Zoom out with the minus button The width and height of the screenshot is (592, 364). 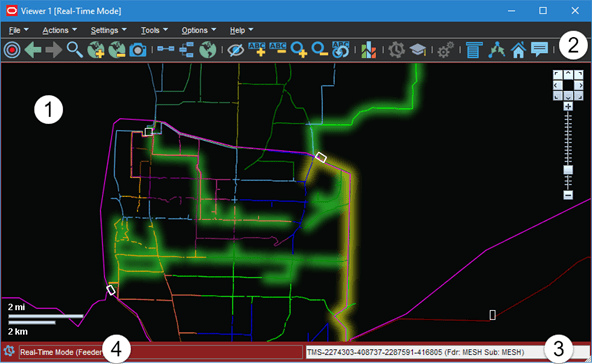[568, 195]
